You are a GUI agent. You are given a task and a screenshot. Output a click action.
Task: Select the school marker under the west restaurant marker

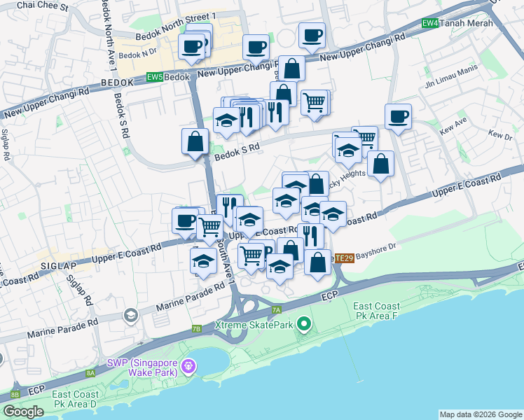click(249, 222)
